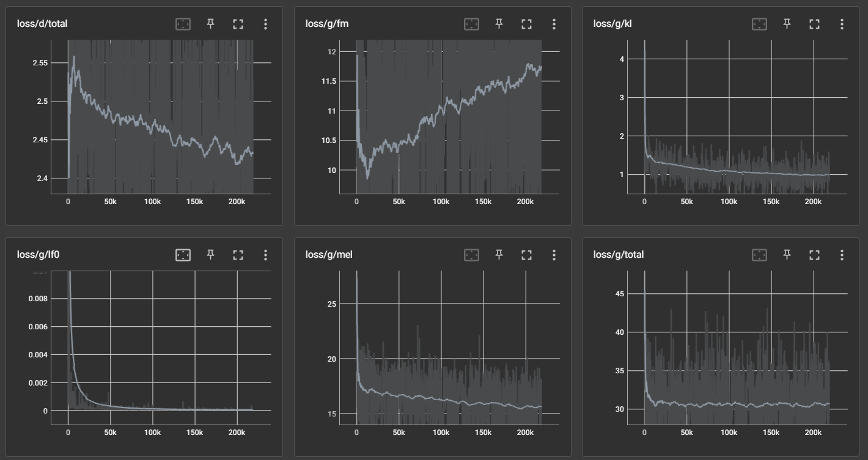The image size is (868, 460).
Task: Pin the loss/g/total card
Action: click(787, 255)
